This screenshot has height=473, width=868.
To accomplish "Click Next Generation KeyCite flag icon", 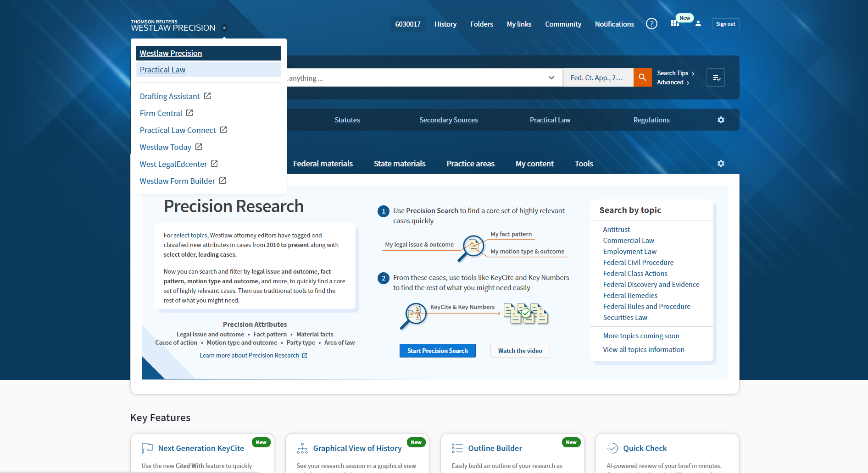I will [147, 448].
